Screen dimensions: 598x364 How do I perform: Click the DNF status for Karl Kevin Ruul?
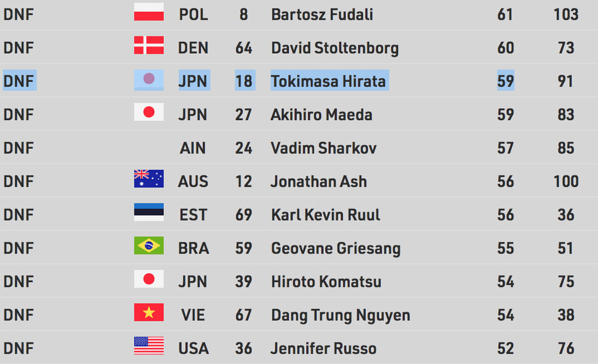click(19, 215)
